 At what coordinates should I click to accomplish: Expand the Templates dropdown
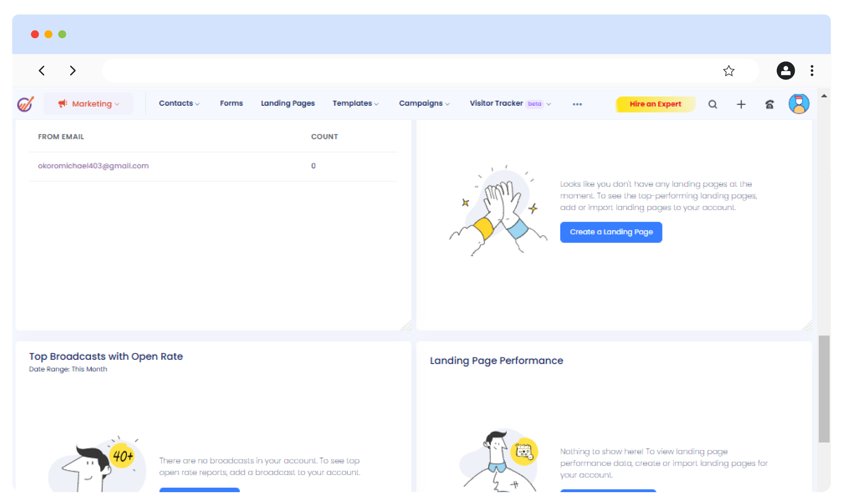[355, 104]
